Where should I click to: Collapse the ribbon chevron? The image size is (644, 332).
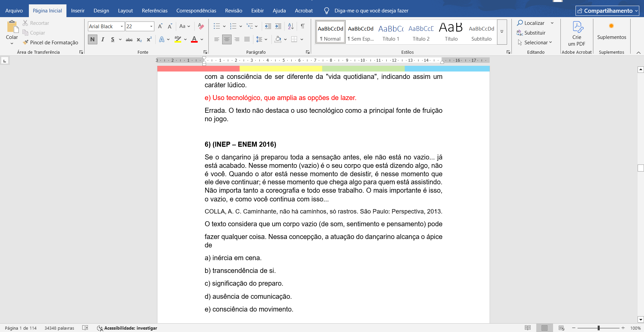[x=639, y=52]
